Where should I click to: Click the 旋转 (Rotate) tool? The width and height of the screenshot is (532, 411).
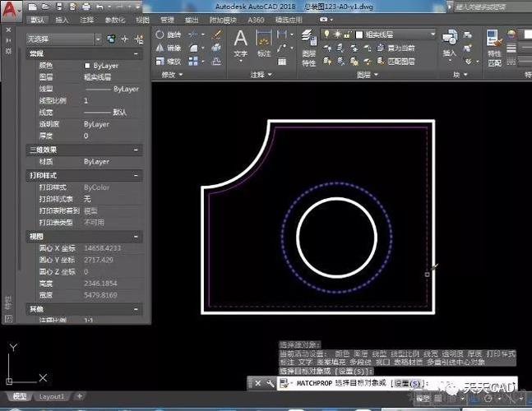pos(169,35)
